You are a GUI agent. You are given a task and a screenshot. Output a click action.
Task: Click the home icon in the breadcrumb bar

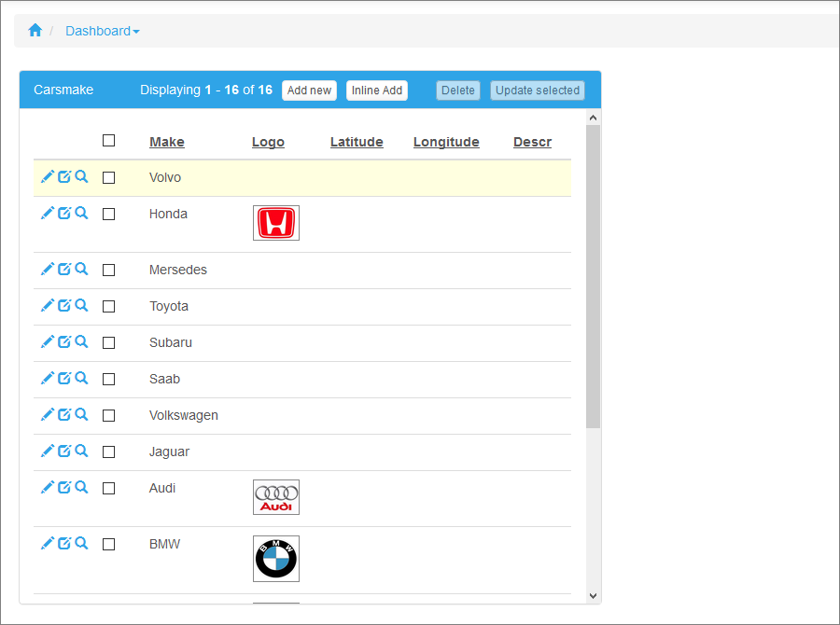pos(35,30)
